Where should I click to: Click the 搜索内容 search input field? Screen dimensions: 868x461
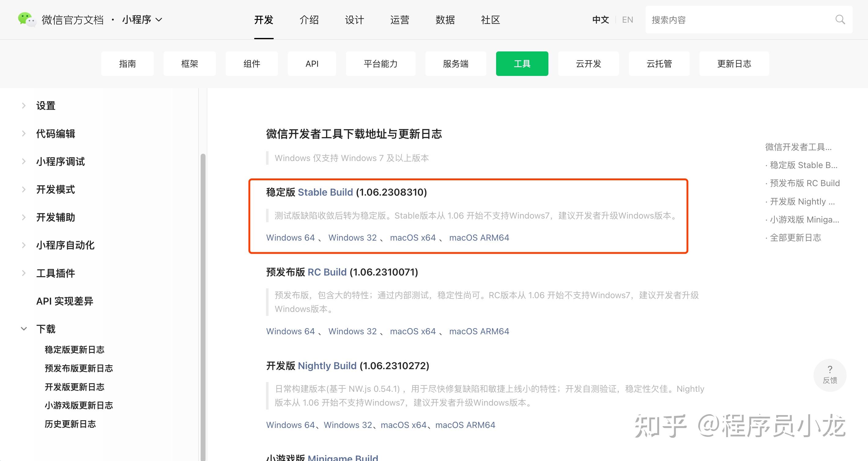click(x=725, y=20)
